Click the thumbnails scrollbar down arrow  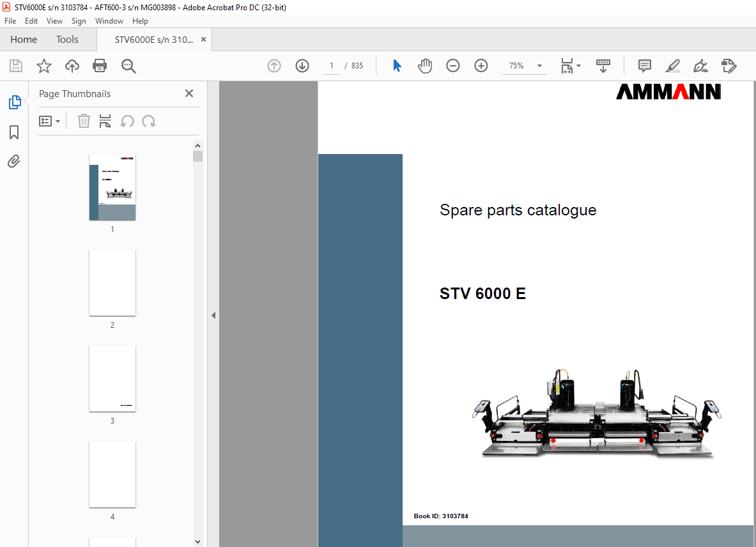click(x=197, y=542)
